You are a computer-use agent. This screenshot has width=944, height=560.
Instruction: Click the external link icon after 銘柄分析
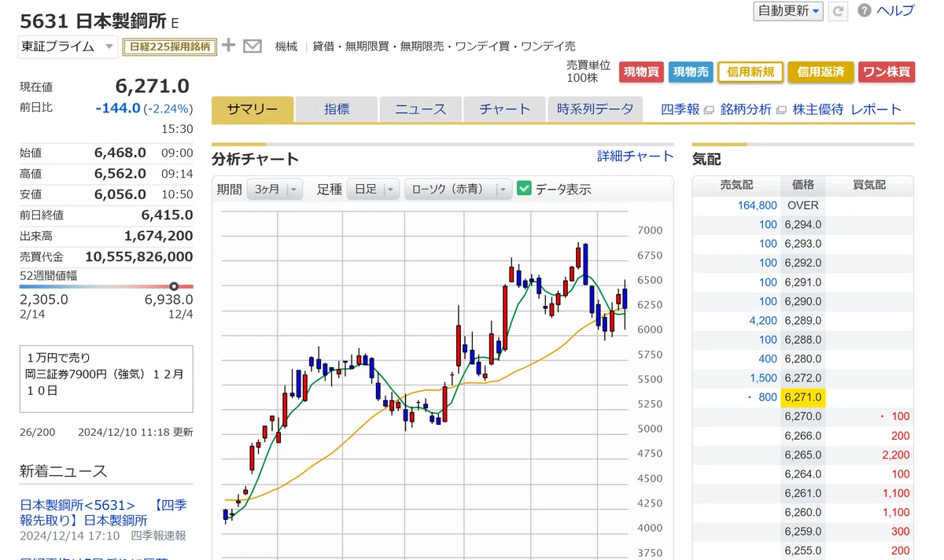click(x=781, y=110)
